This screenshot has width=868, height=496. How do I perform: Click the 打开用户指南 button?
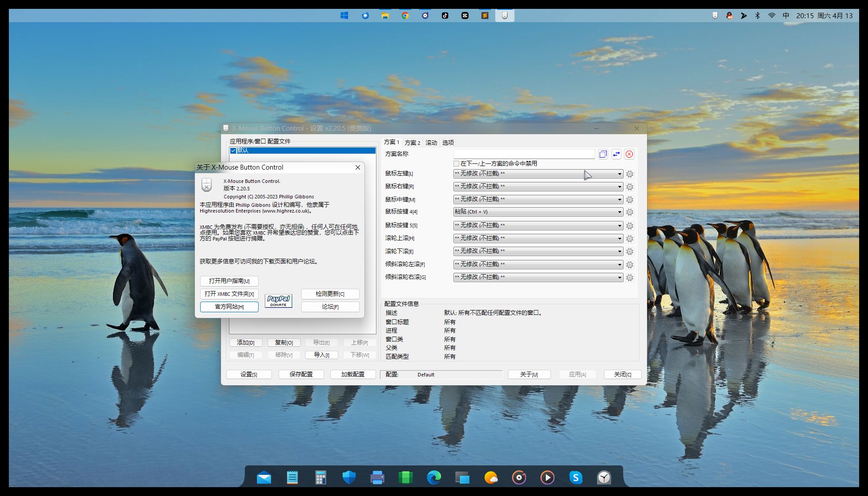pyautogui.click(x=229, y=281)
